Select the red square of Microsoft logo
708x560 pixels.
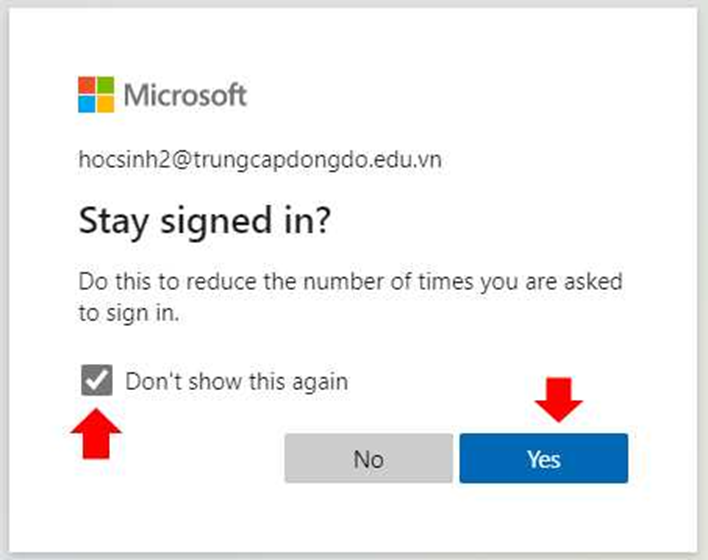pyautogui.click(x=87, y=85)
